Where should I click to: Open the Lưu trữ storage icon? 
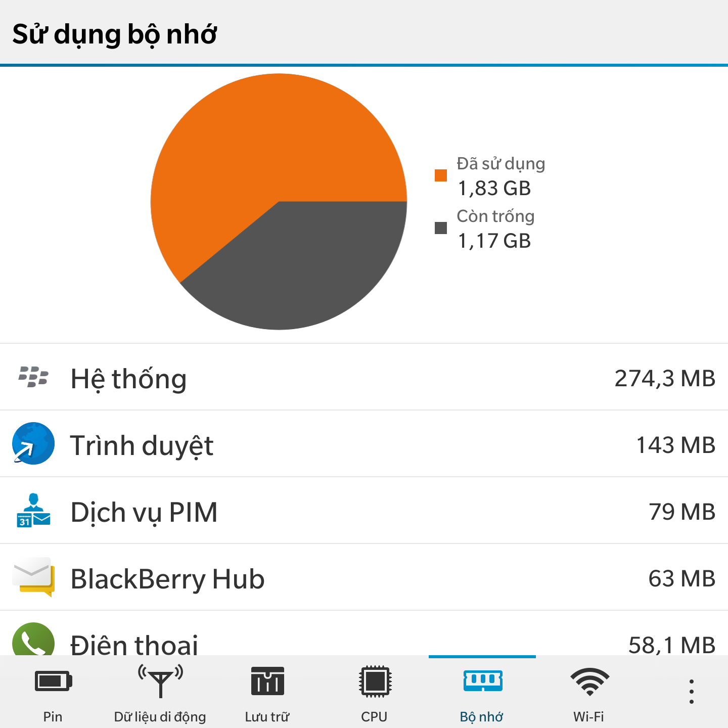click(267, 681)
